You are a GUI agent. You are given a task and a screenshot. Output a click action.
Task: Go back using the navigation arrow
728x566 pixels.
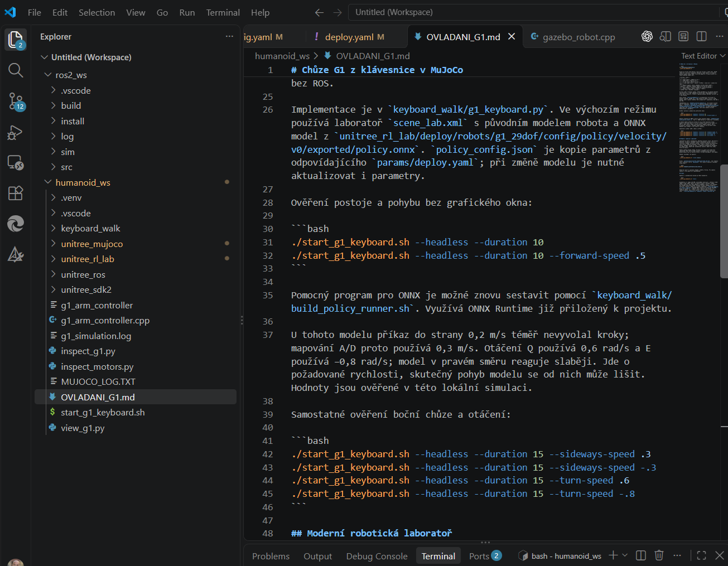(319, 12)
